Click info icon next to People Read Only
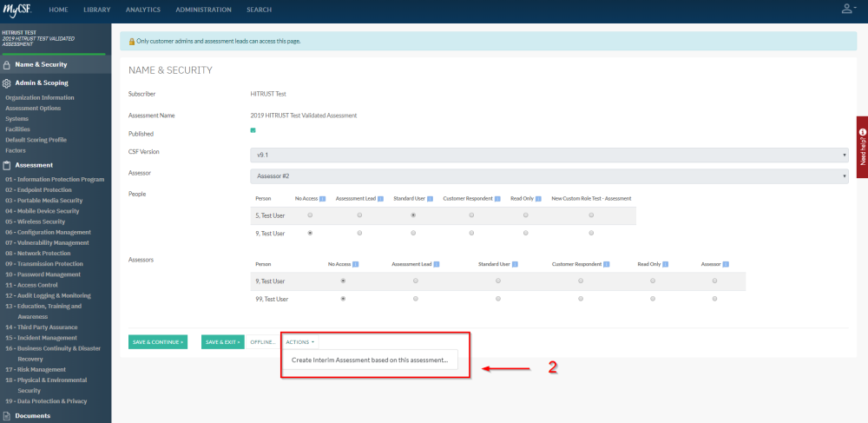This screenshot has height=423, width=868. [x=538, y=199]
